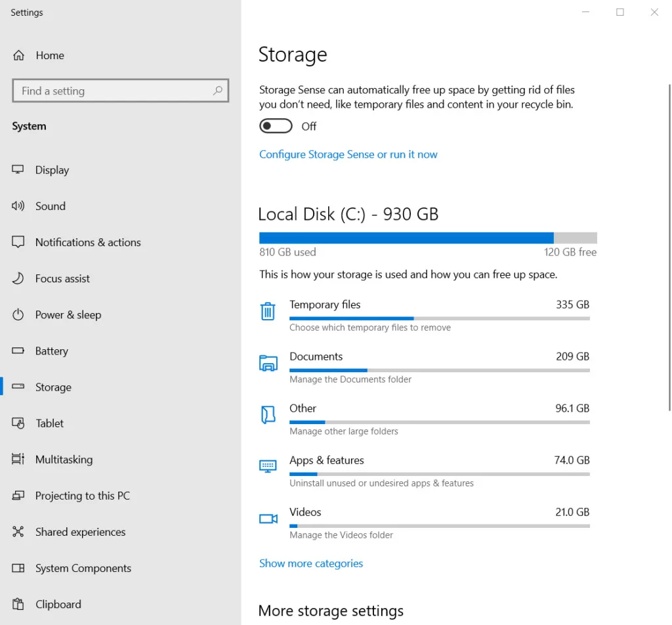Click the Temporary files trash can icon
The height and width of the screenshot is (625, 672).
pyautogui.click(x=268, y=311)
